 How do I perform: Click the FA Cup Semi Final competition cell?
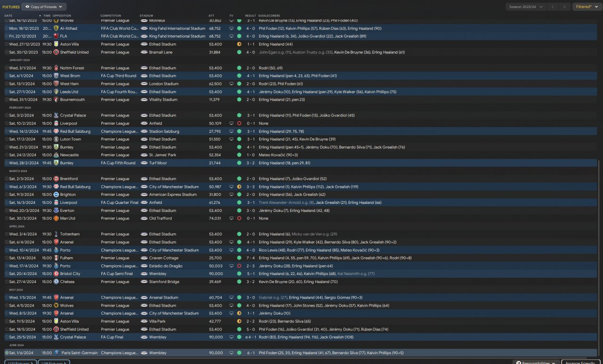point(117,274)
